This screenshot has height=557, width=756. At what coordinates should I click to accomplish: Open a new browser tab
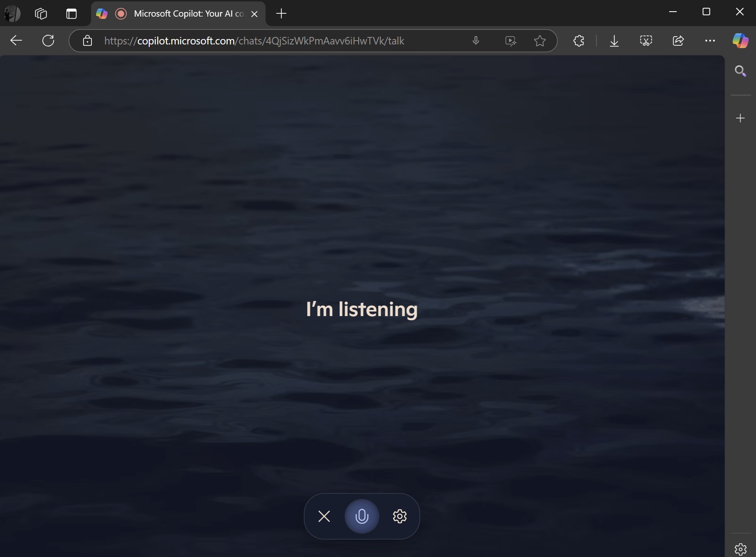point(281,14)
